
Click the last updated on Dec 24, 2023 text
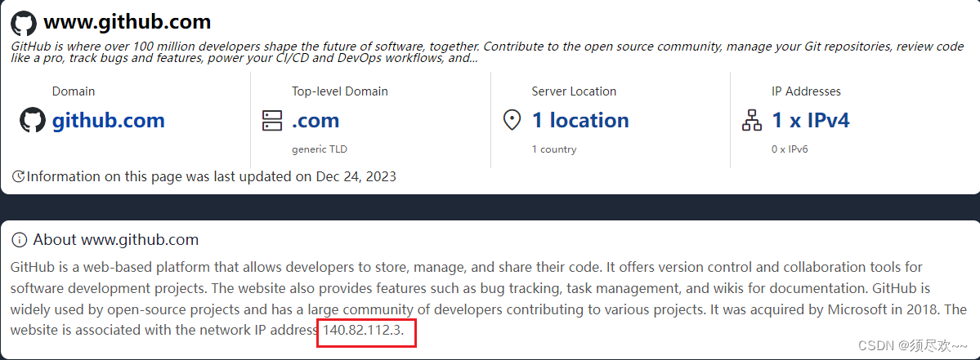[211, 176]
